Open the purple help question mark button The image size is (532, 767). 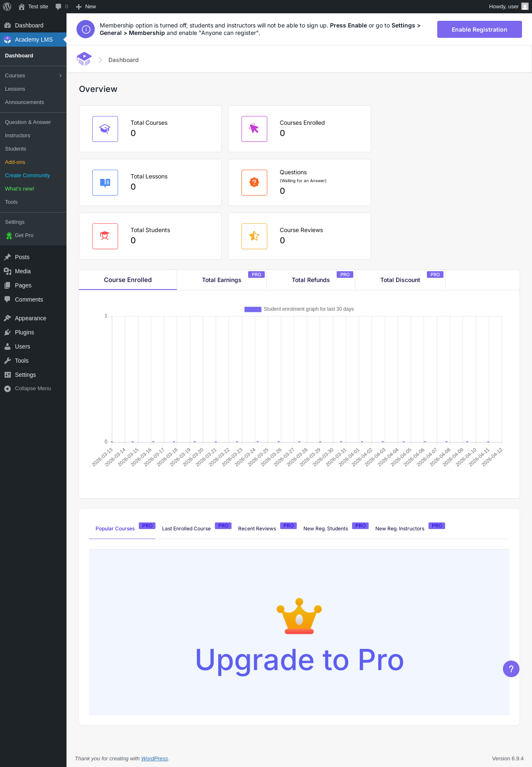(x=511, y=669)
